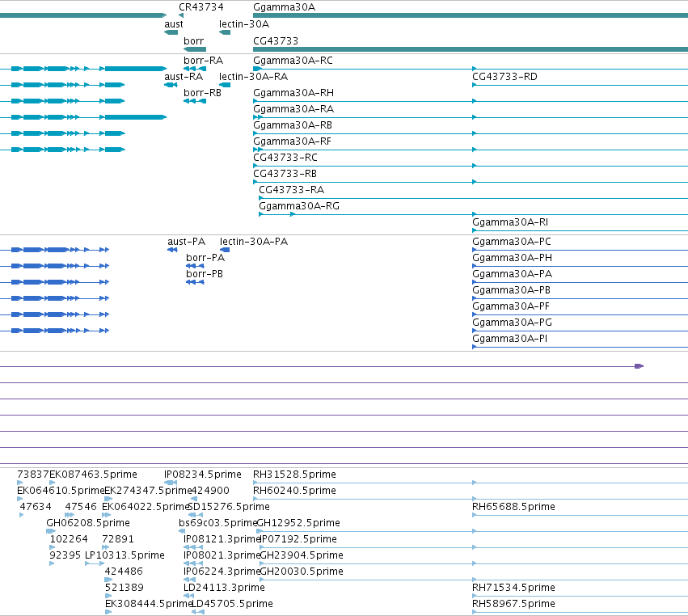This screenshot has width=688, height=616.
Task: Select the 424486 EST label
Action: 124,572
